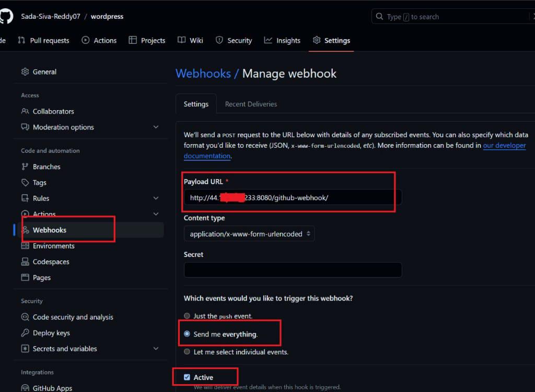Open the Pull requests repo tab
The image size is (535, 392).
44,40
